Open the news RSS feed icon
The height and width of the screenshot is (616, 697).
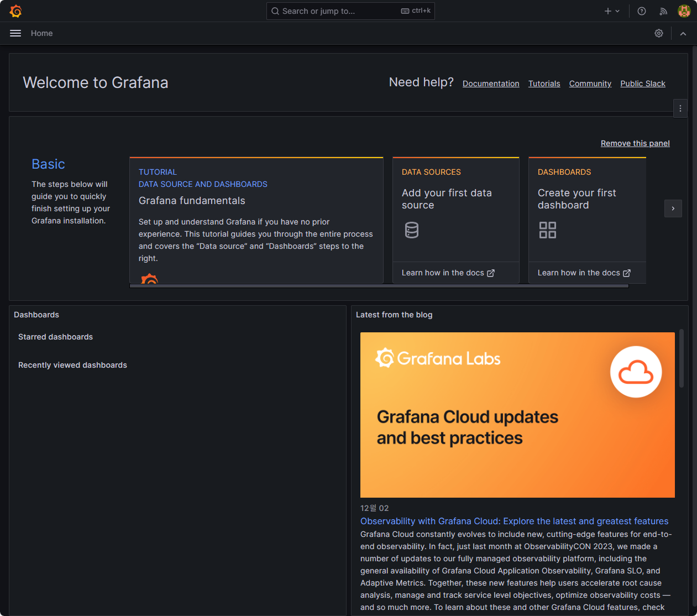click(663, 11)
